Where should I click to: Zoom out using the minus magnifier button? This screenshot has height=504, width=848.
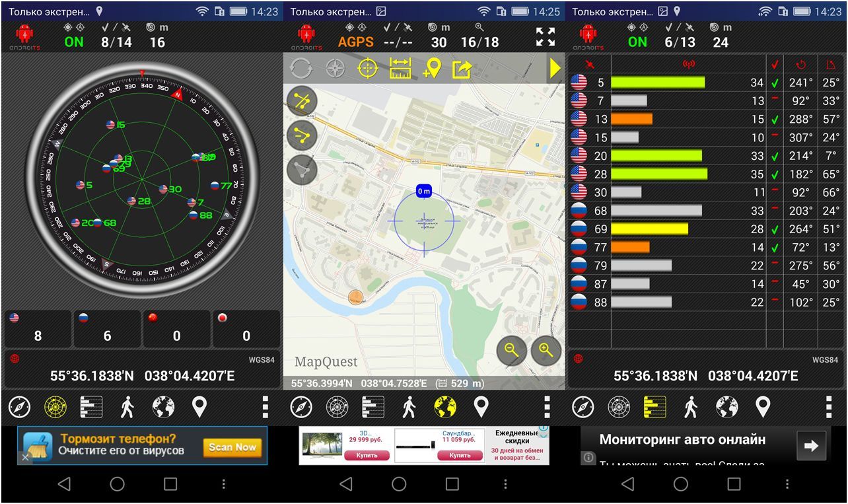[512, 351]
